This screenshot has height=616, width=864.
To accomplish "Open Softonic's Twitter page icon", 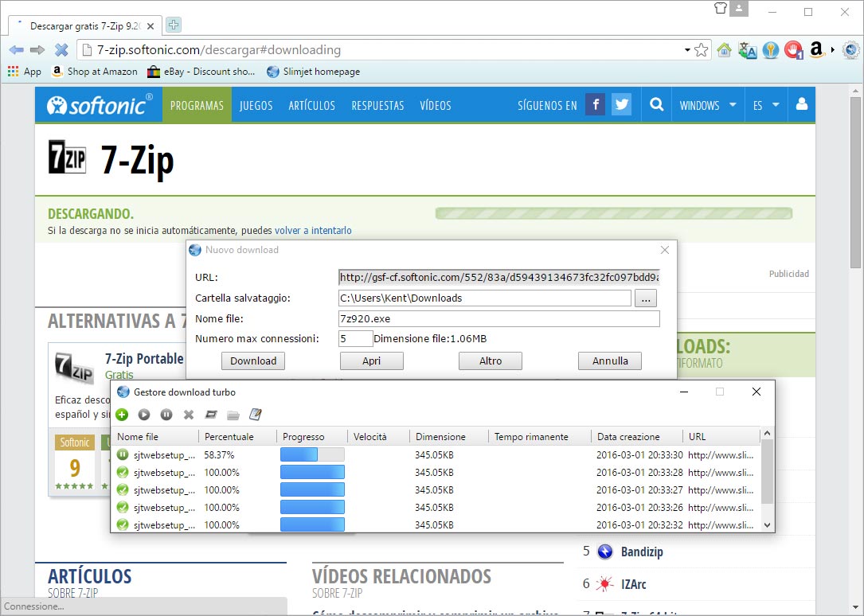I will click(x=622, y=104).
